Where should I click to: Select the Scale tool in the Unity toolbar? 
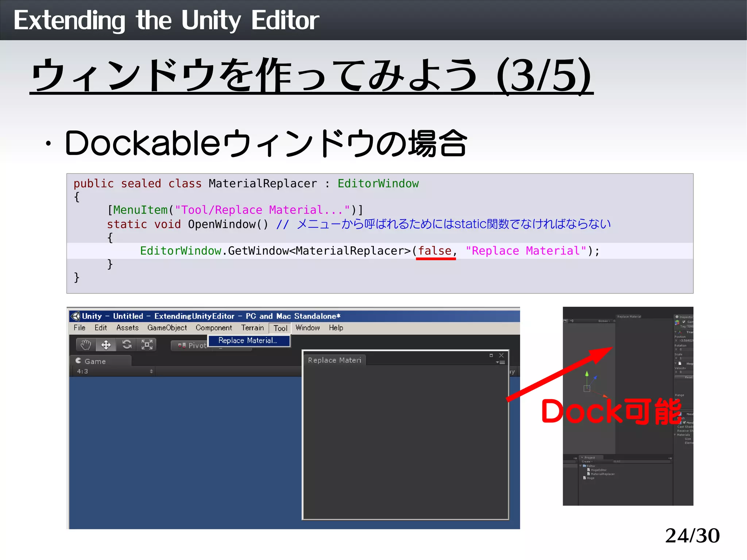pos(147,345)
